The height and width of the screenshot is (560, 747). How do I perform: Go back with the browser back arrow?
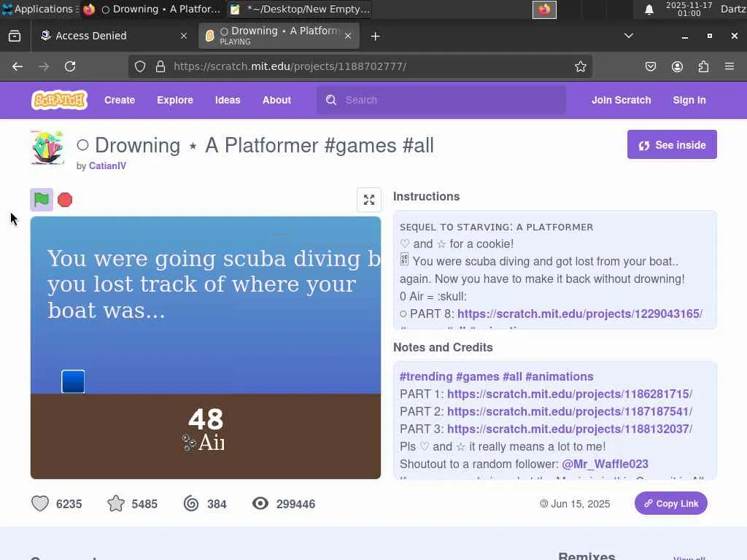pyautogui.click(x=18, y=66)
